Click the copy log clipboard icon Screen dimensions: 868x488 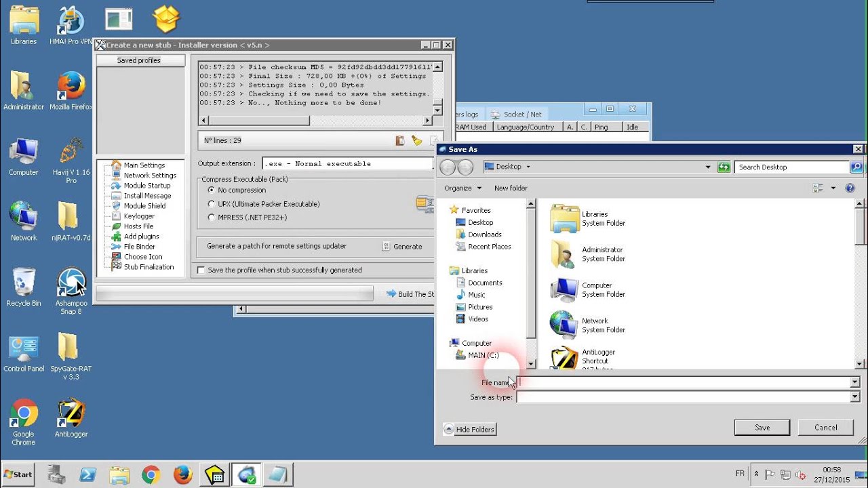tap(400, 140)
